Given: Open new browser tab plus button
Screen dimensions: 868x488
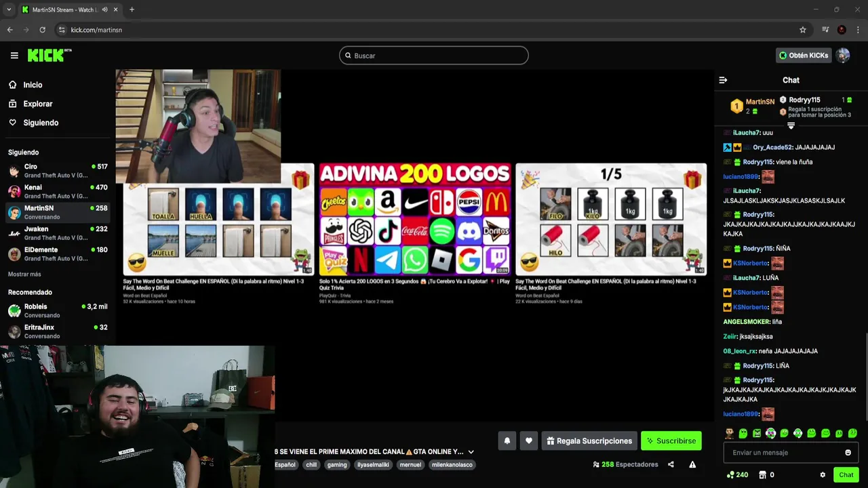Looking at the screenshot, I should click(132, 9).
